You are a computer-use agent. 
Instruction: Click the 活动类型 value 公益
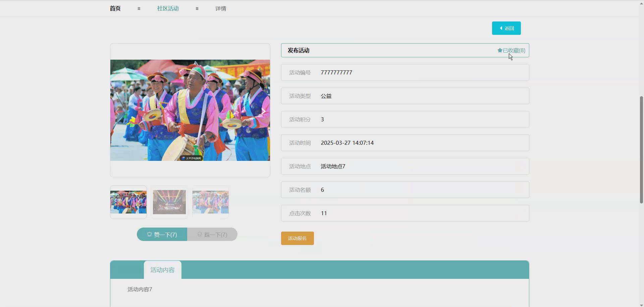(x=326, y=96)
